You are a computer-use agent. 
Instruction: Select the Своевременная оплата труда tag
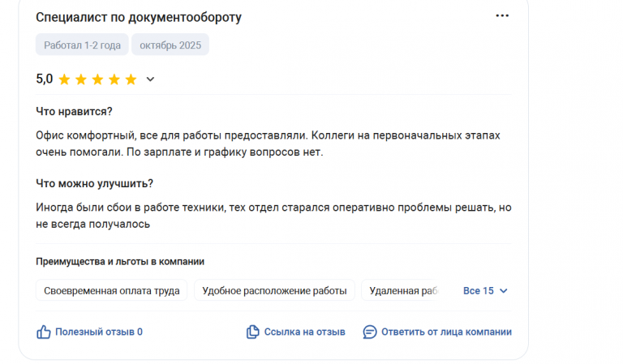point(112,290)
